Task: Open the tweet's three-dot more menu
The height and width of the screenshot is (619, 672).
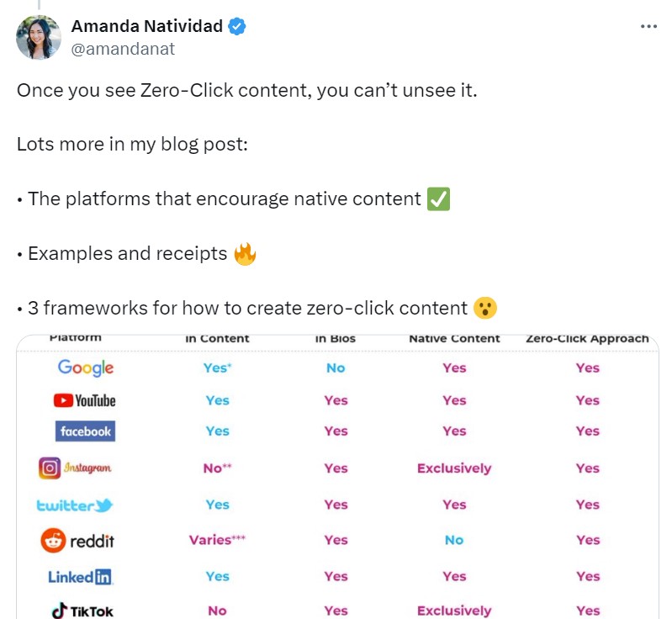Action: pos(648,26)
